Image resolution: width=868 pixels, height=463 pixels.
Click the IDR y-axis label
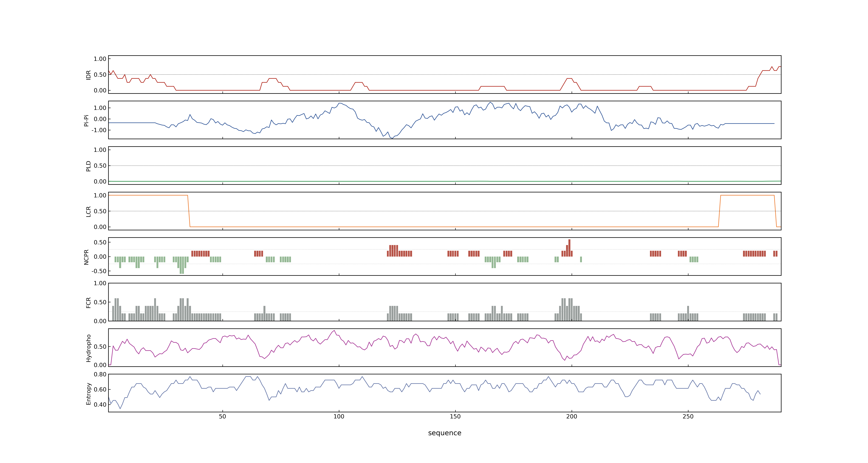[x=88, y=75]
